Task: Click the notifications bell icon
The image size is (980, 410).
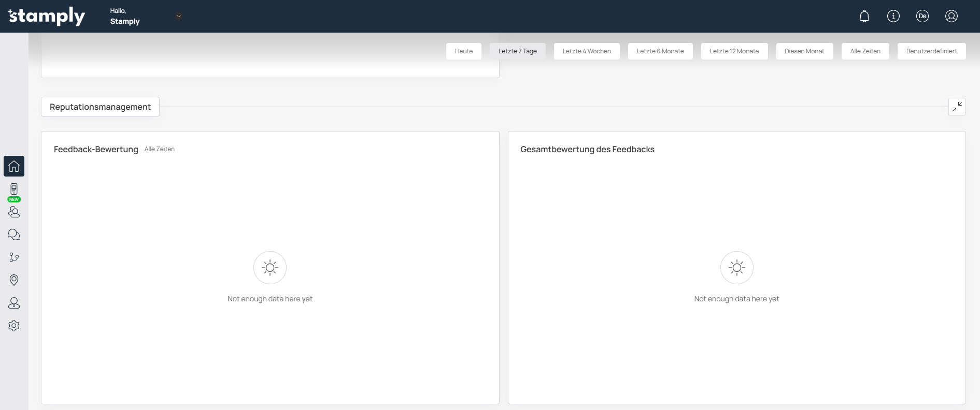Action: click(x=864, y=16)
